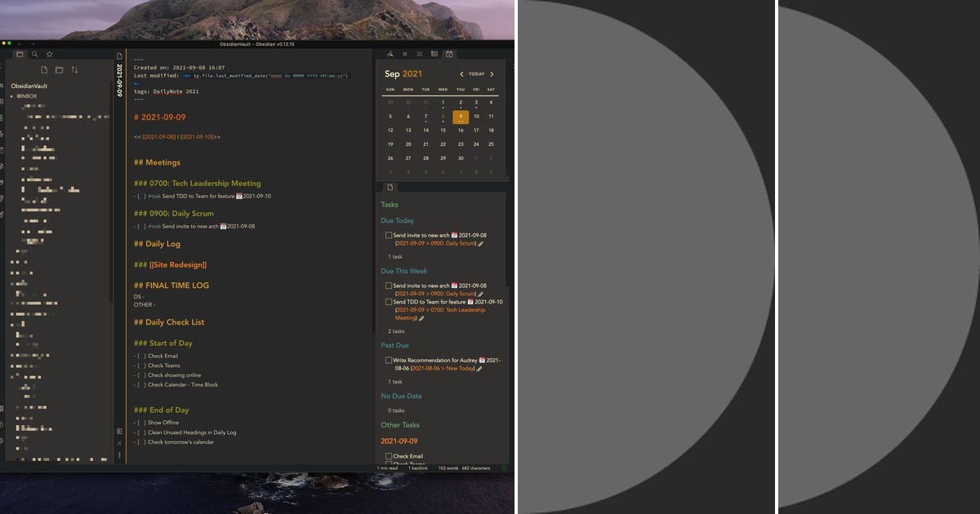Image resolution: width=980 pixels, height=514 pixels.
Task: Open the search tab in left sidebar
Action: [x=34, y=54]
